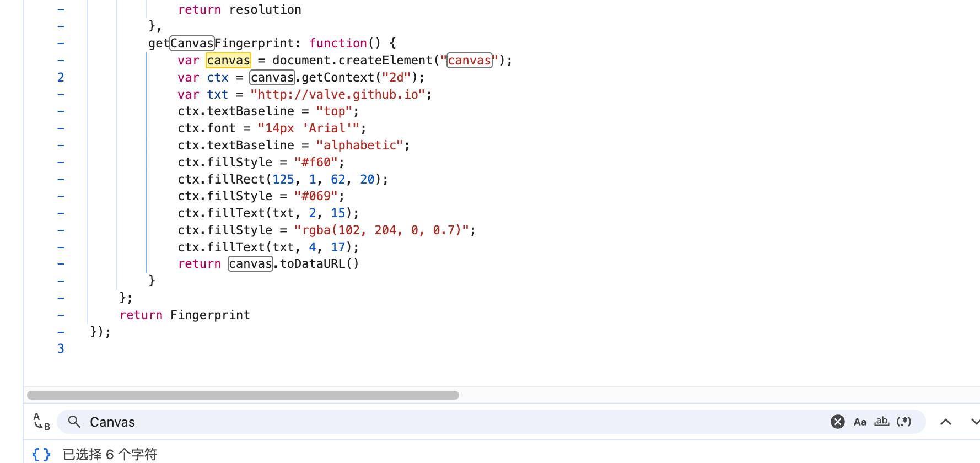The width and height of the screenshot is (980, 463).
Task: Click the "#f60" fillStyle value
Action: click(x=316, y=162)
